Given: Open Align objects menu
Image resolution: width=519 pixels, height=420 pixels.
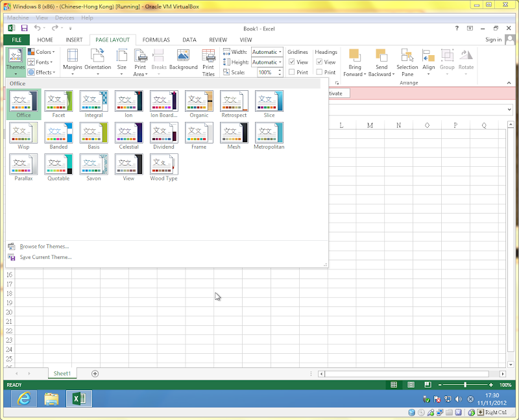Looking at the screenshot, I should pyautogui.click(x=428, y=62).
